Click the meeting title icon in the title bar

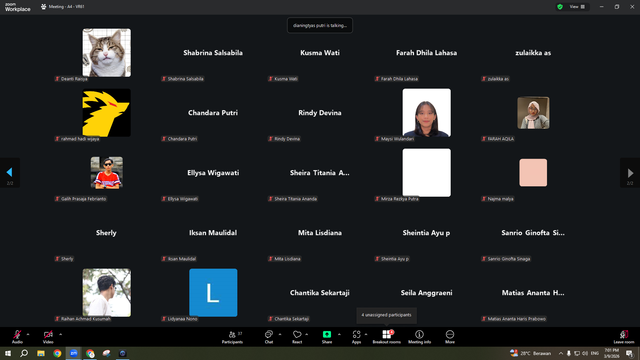point(43,7)
